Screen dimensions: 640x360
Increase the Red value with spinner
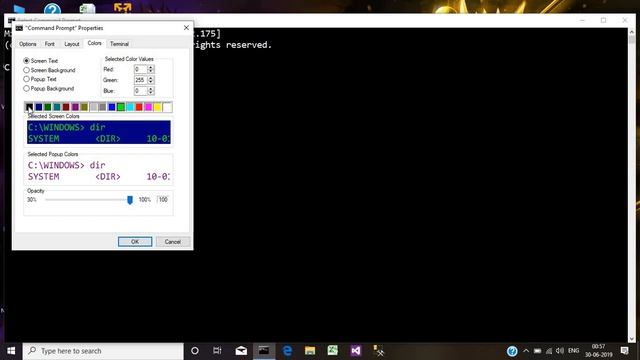(151, 67)
